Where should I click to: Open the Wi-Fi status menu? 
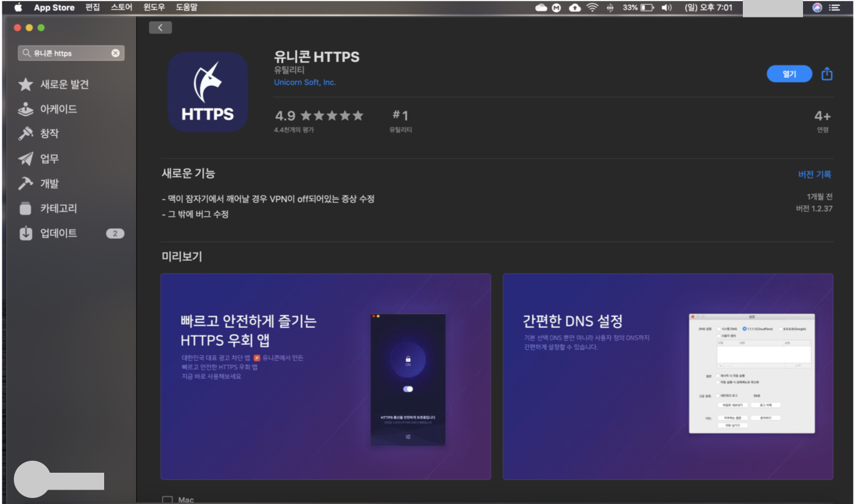coord(593,8)
